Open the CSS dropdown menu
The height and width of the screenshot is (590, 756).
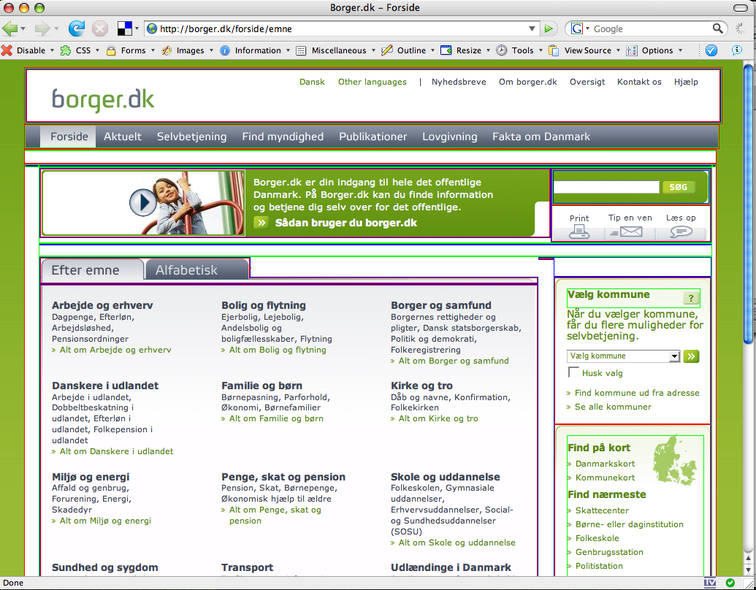[x=79, y=50]
